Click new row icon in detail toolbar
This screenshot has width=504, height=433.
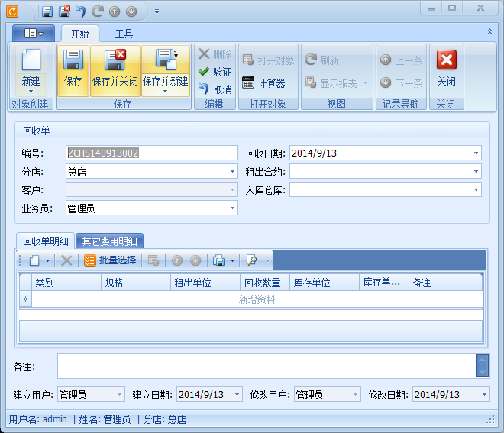click(34, 260)
